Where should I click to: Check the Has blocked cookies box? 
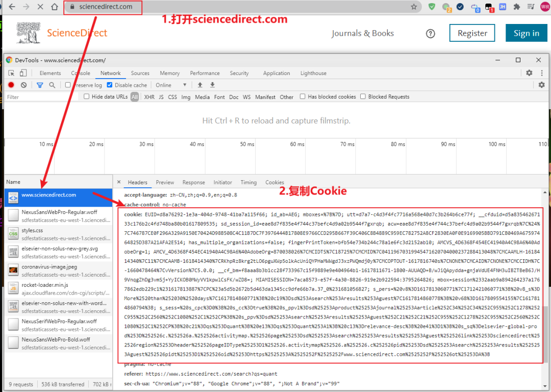coord(303,96)
